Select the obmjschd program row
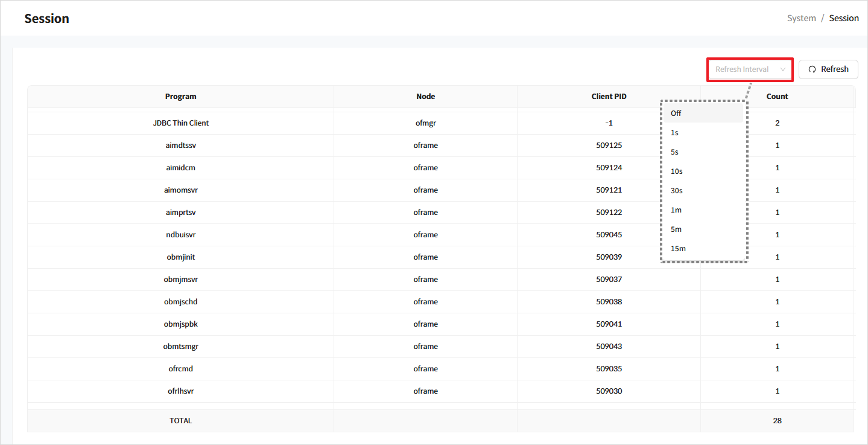Viewport: 868px width, 445px height. click(x=180, y=302)
